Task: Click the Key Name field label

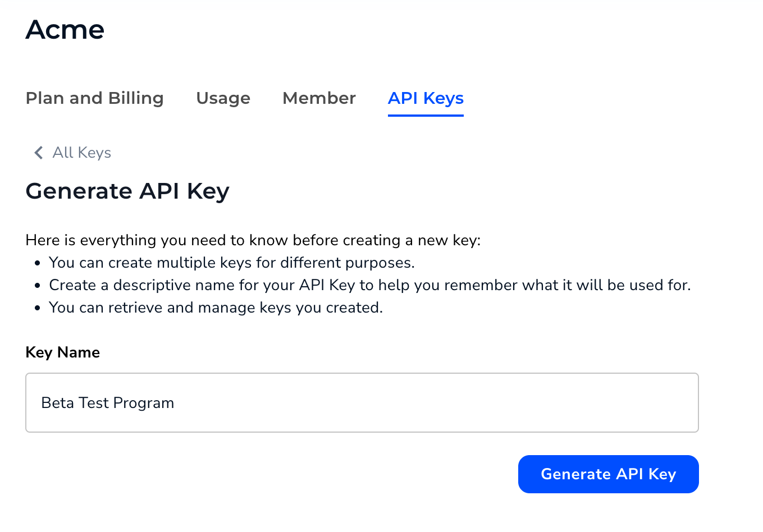Action: pos(63,352)
